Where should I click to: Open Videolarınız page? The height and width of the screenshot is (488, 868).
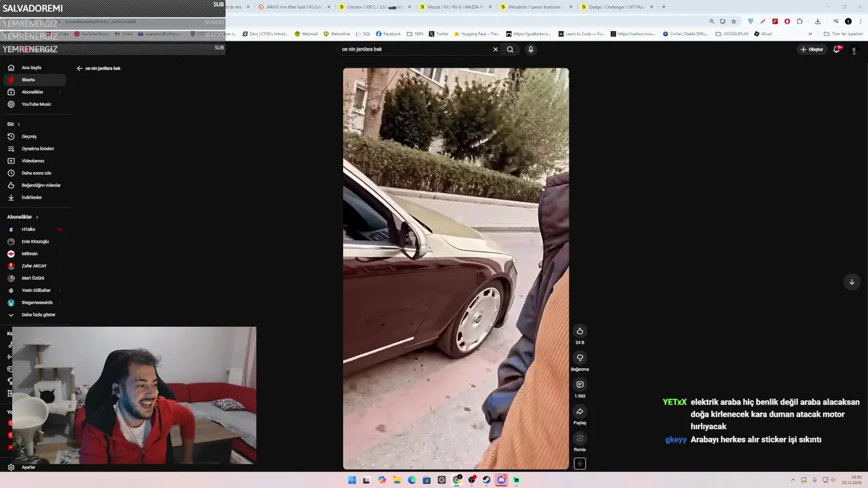[34, 161]
